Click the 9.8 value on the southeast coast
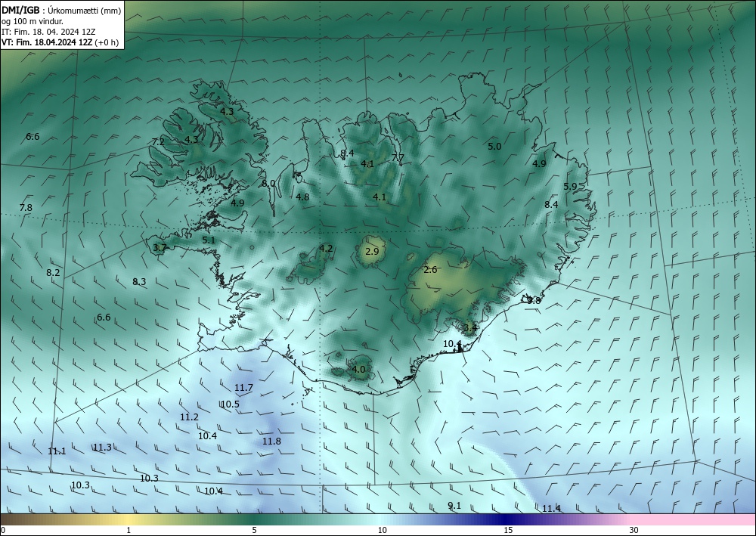This screenshot has height=536, width=756. 534,300
